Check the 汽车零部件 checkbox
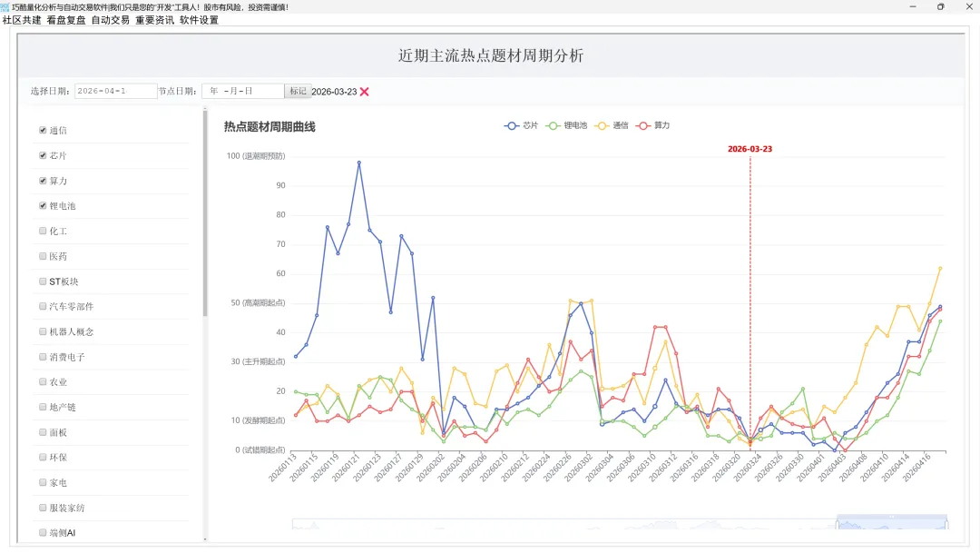 click(43, 307)
